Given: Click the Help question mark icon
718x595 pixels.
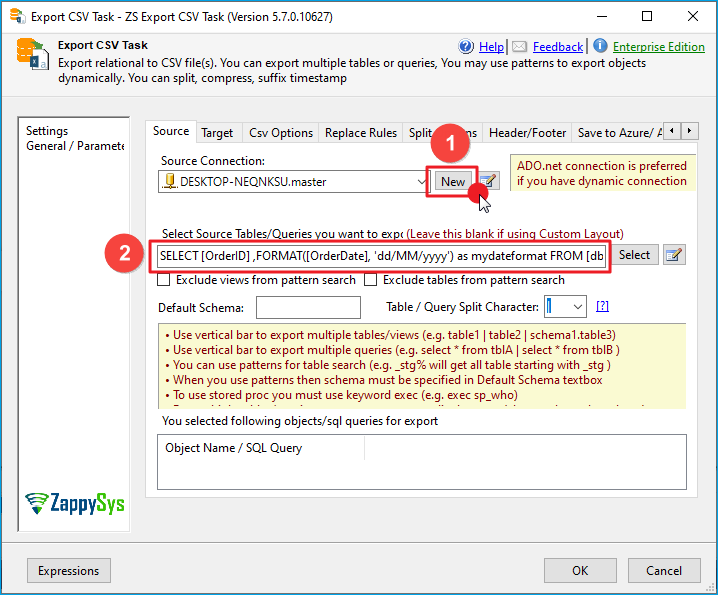Looking at the screenshot, I should (466, 47).
